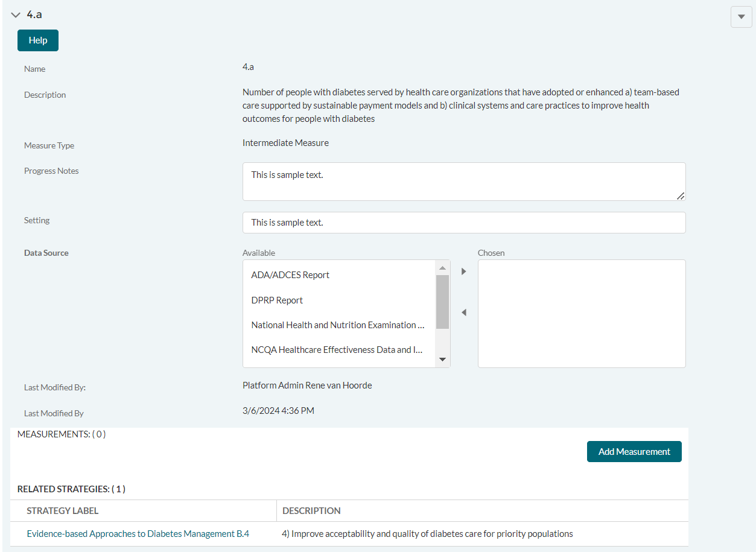Viewport: 756px width, 552px height.
Task: Move selection to Chosen list arrow
Action: 463,271
